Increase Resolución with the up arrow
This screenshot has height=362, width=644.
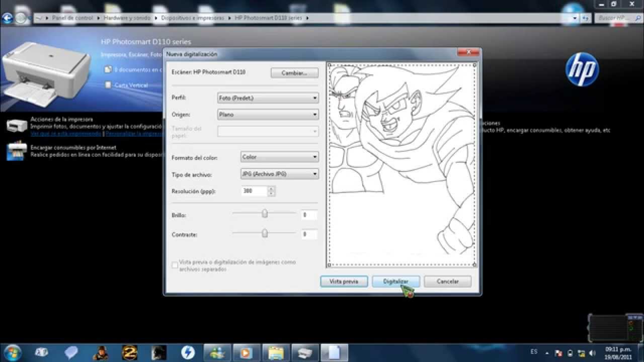pyautogui.click(x=272, y=189)
